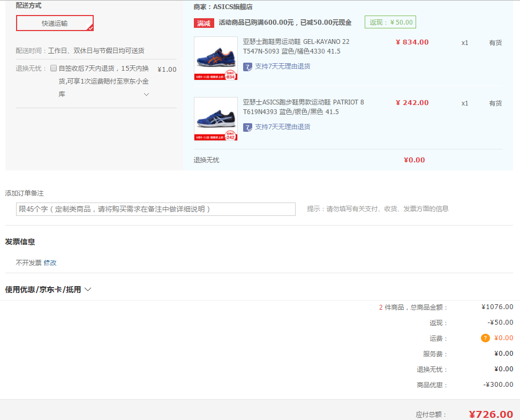Image resolution: width=520 pixels, height=420 pixels.
Task: Click the ¥834.00 price of GEL-KAYANO 22
Action: pos(412,42)
